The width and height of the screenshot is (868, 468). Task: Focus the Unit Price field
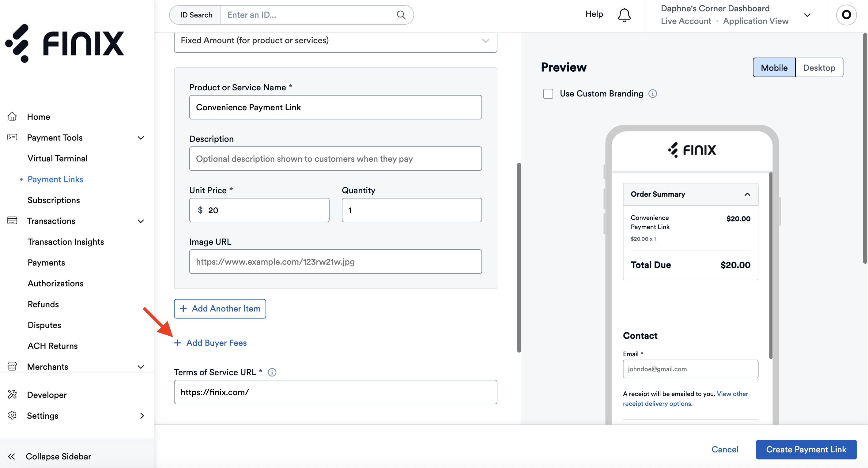[x=259, y=210]
